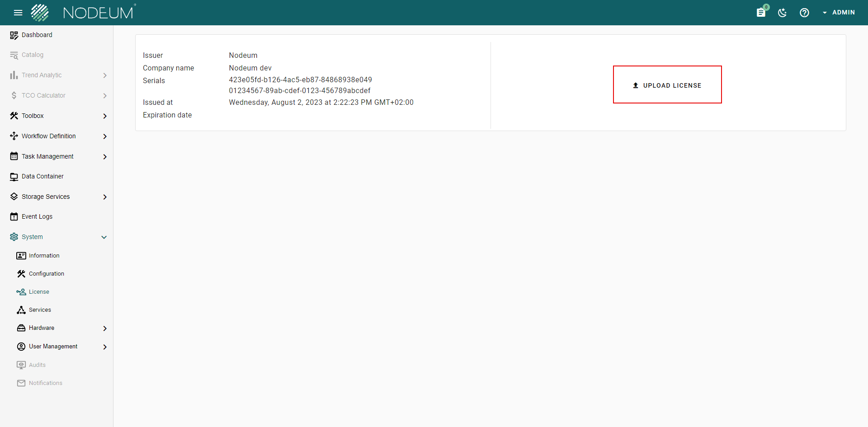
Task: Expand the User Management chevron
Action: click(105, 347)
